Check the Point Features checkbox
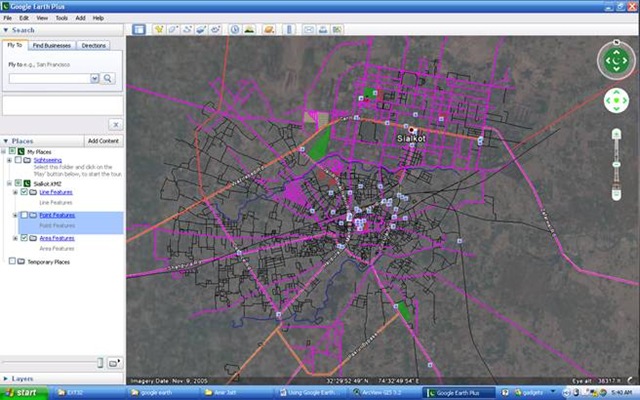 pyautogui.click(x=24, y=215)
